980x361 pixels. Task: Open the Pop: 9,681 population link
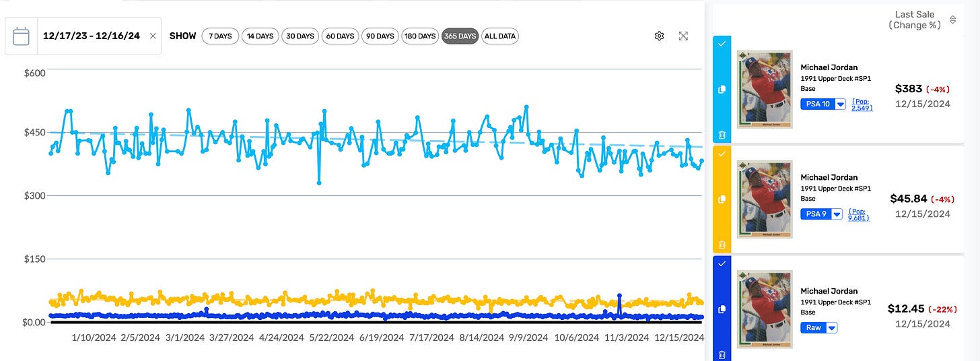coord(858,214)
